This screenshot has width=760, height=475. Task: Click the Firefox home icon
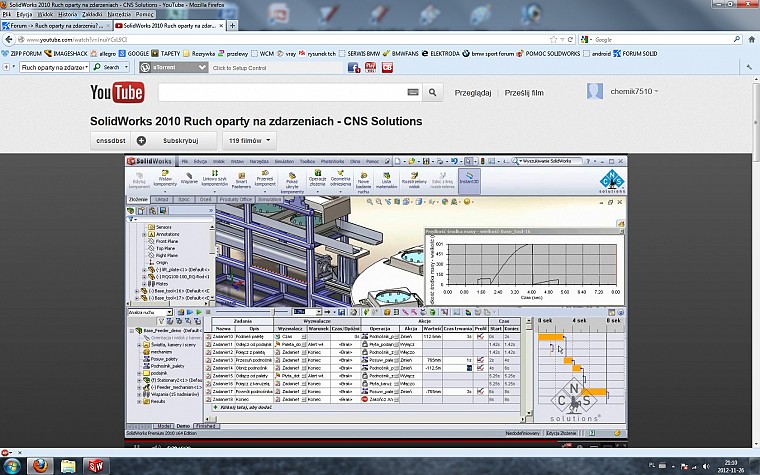click(752, 39)
